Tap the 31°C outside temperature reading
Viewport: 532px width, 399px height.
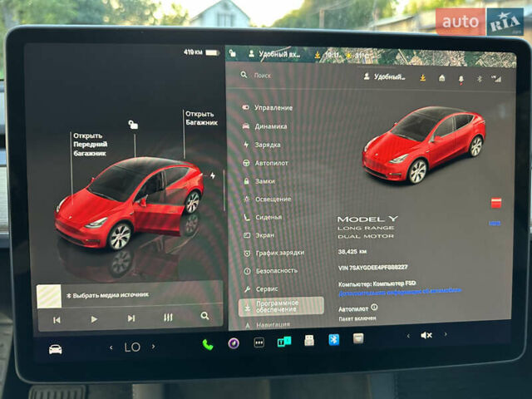pyautogui.click(x=362, y=55)
